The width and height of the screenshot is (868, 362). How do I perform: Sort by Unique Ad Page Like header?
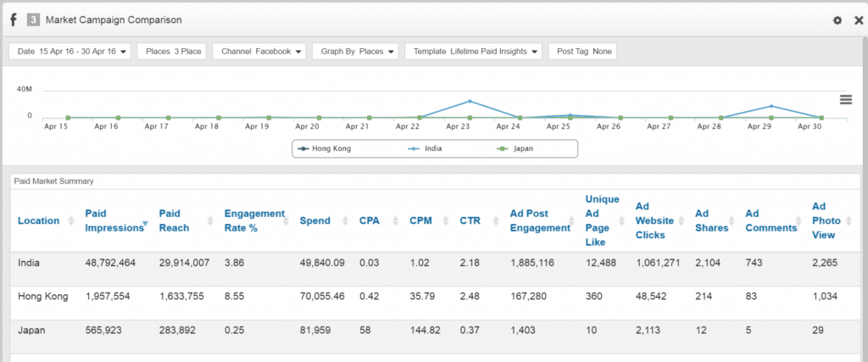point(603,221)
